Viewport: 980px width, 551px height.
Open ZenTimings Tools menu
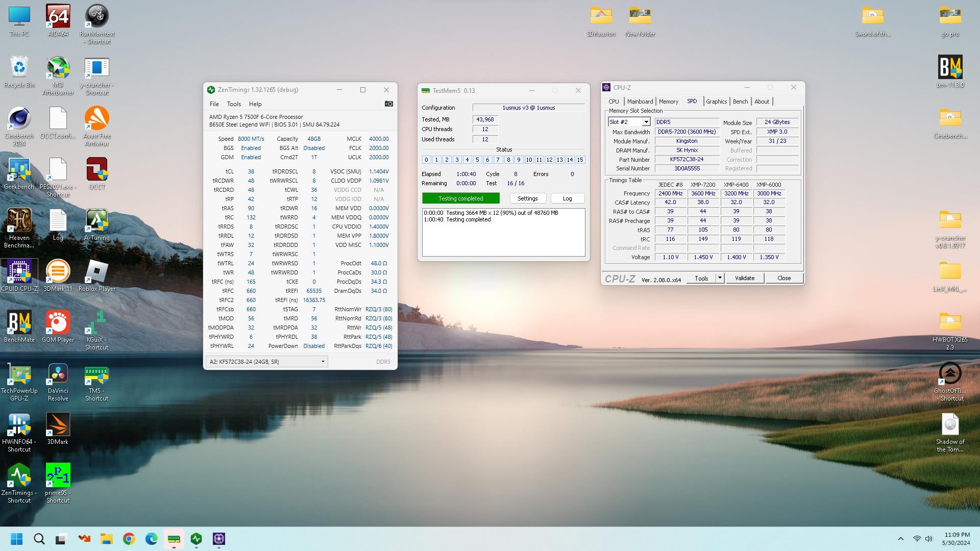(x=234, y=104)
